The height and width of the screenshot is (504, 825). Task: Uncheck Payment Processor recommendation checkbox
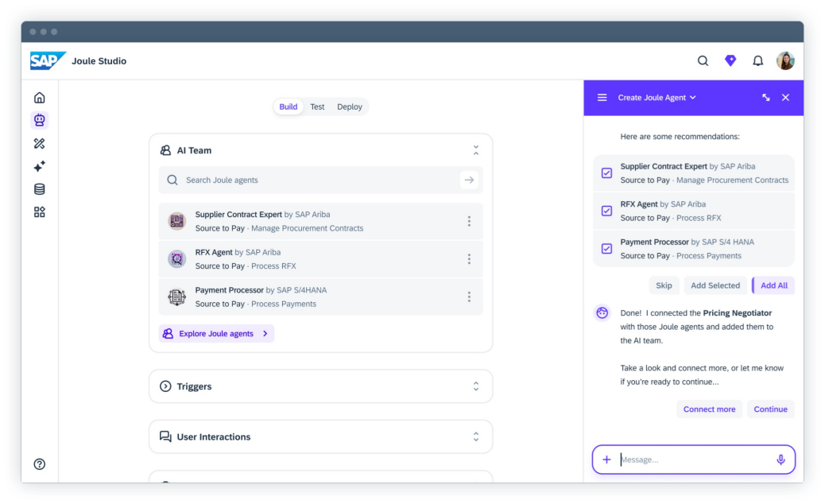click(x=606, y=249)
